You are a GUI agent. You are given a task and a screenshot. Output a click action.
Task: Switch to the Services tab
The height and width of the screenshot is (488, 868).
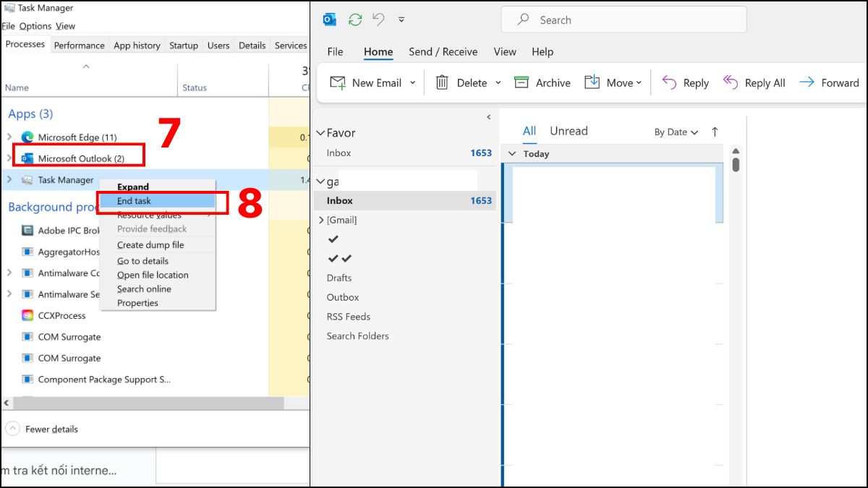290,45
